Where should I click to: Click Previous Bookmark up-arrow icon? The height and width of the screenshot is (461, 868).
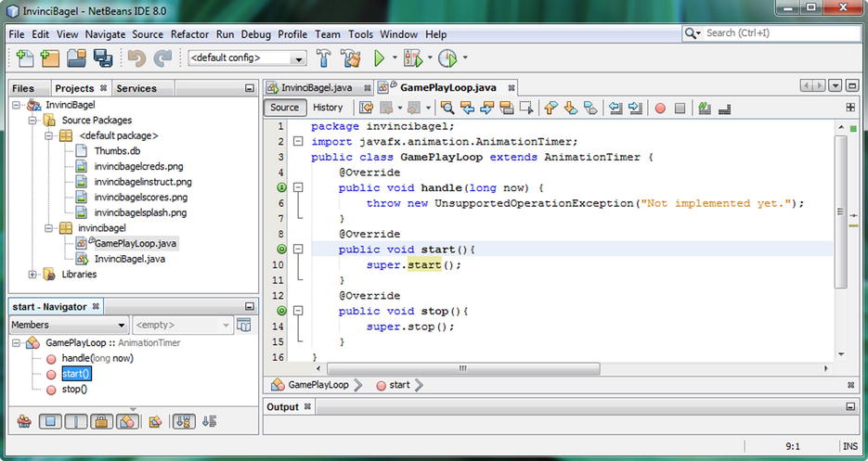(x=551, y=108)
